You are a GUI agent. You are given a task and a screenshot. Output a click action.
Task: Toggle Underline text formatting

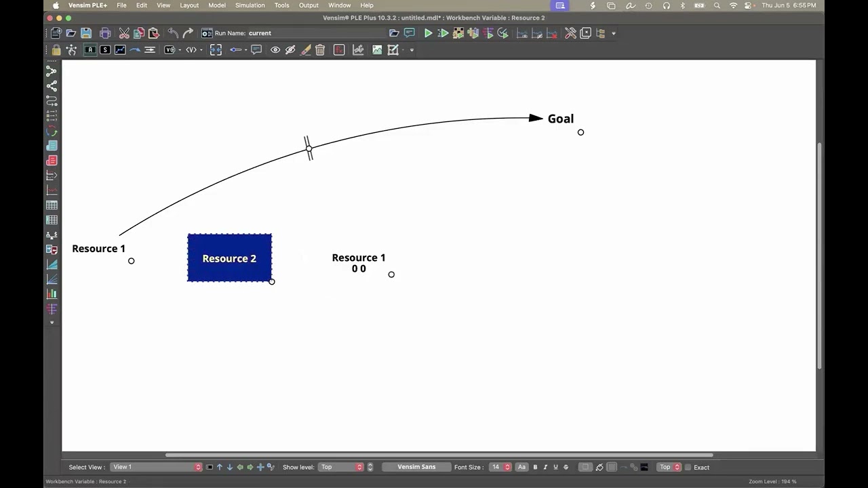pos(555,467)
